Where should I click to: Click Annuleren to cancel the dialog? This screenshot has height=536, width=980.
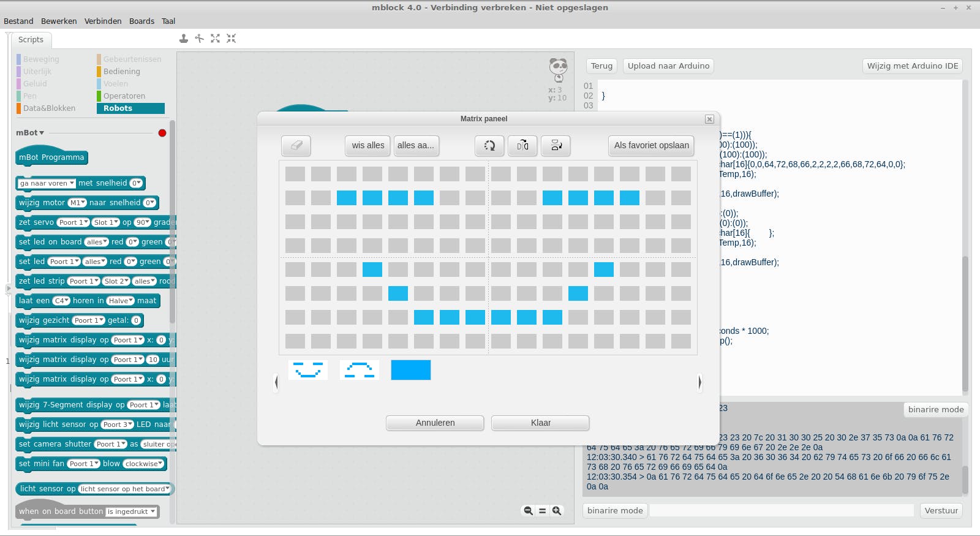[435, 423]
